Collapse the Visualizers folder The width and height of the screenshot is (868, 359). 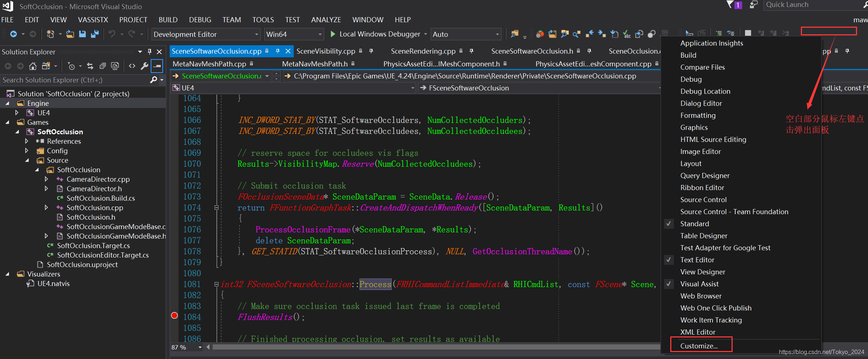pos(7,274)
